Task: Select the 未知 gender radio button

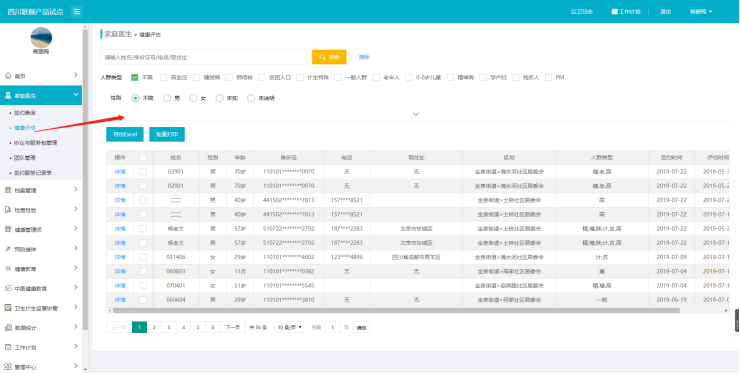Action: (x=219, y=98)
